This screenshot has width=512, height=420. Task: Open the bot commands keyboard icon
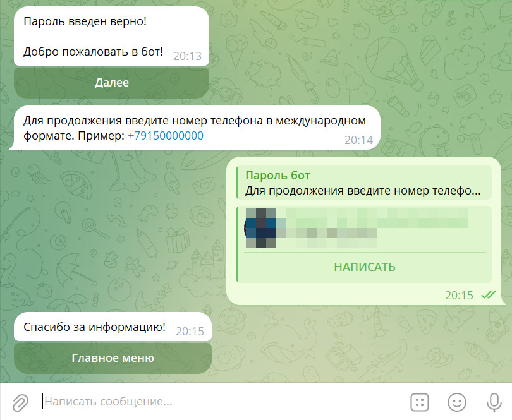419,402
